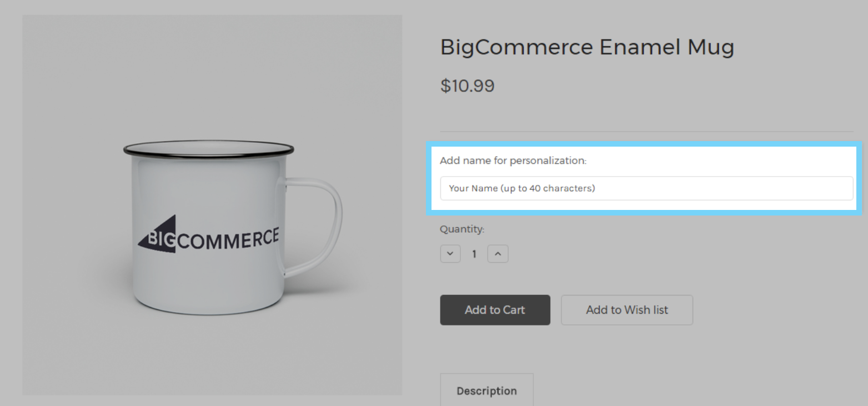Select the BigCommerce Enamel Mug product title
Screen dimensions: 868x406
coord(587,47)
